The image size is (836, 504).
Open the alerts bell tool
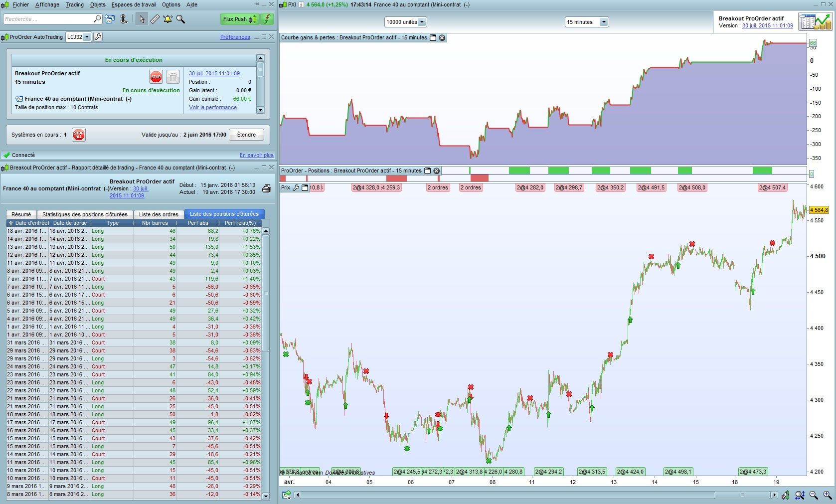pyautogui.click(x=167, y=19)
